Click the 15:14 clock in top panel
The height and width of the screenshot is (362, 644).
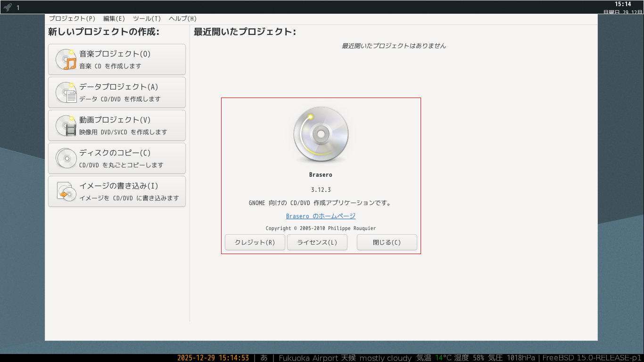tap(623, 4)
